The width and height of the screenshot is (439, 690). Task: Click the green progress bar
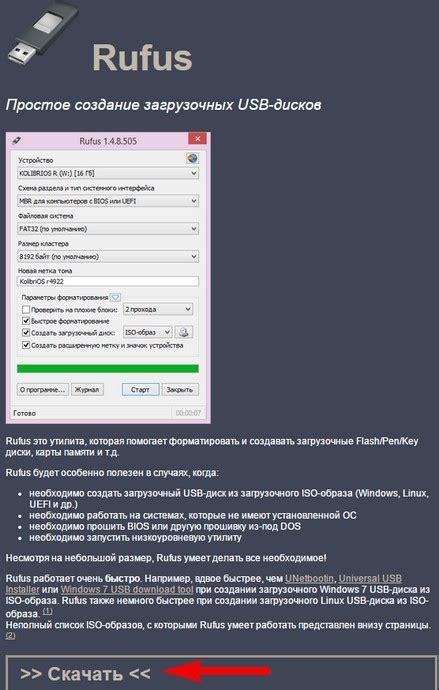(x=108, y=368)
